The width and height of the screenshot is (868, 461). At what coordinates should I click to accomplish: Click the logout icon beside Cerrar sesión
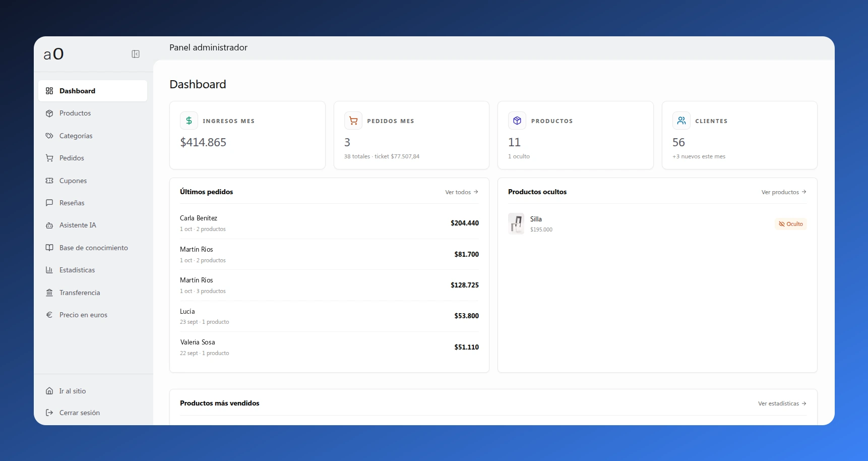[49, 413]
